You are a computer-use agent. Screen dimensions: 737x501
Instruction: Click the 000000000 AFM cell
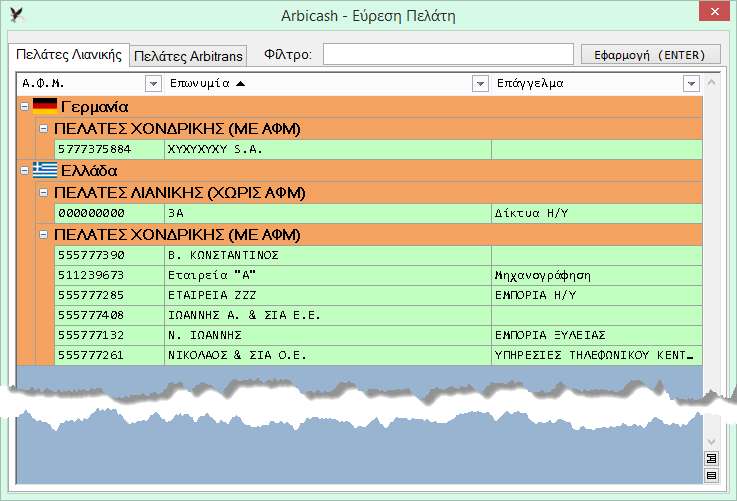pos(109,213)
